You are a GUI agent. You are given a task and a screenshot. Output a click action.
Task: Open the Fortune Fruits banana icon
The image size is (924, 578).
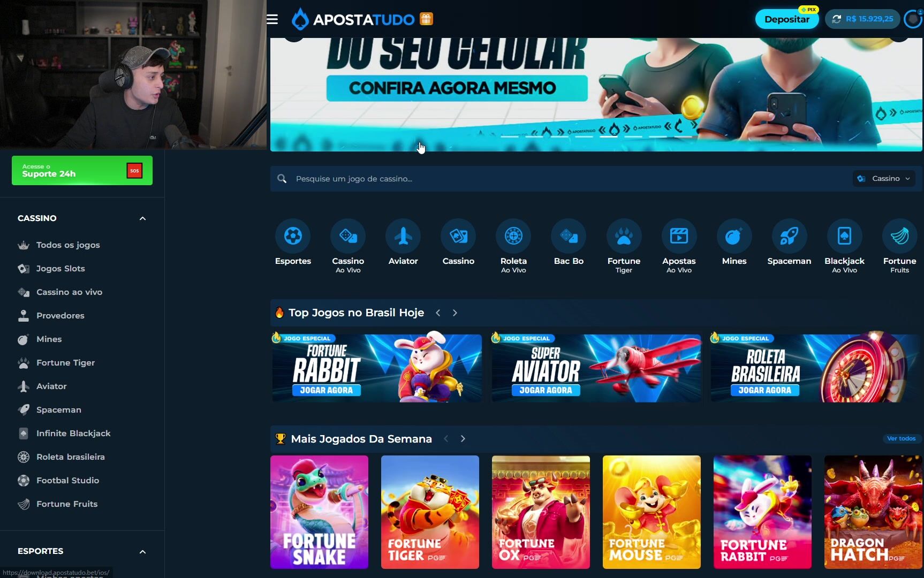point(899,236)
